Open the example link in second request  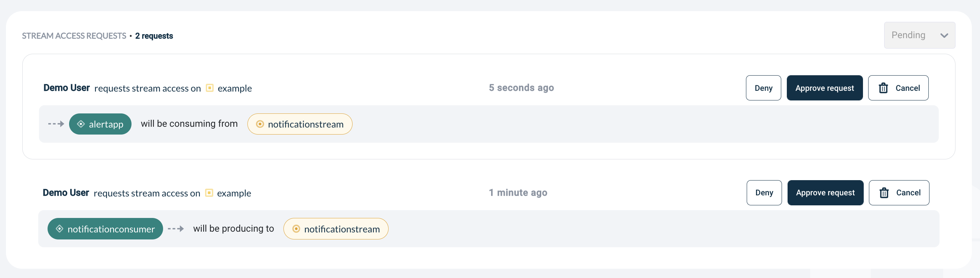[x=234, y=193]
